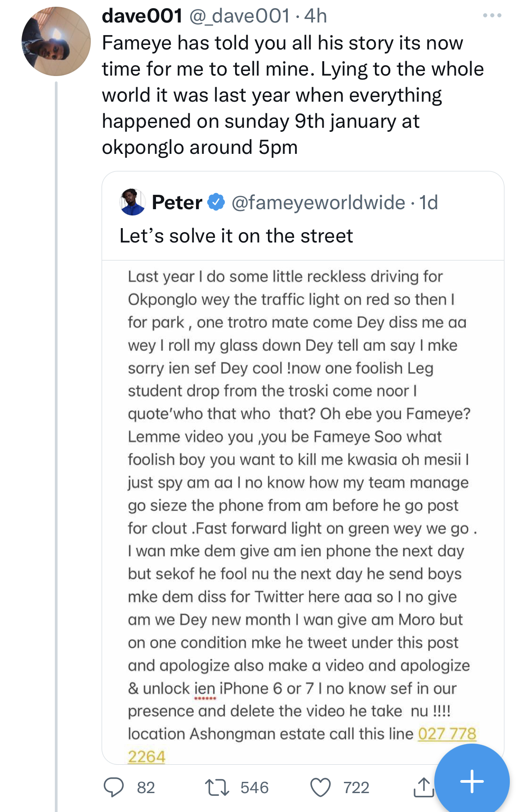Tap the 4h timestamp on dave001's tweet
This screenshot has height=812, width=526.
coord(316,16)
